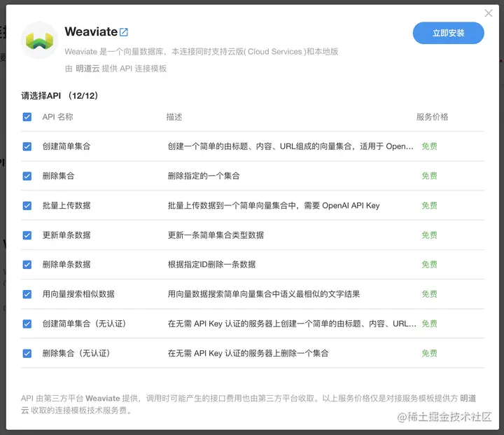
Task: Click the API 名称 column header
Action: [x=58, y=117]
